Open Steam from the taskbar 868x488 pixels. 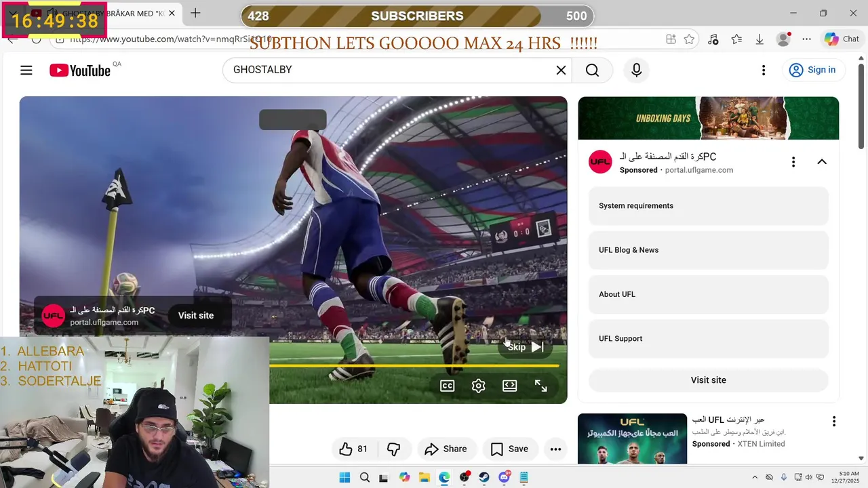(484, 477)
